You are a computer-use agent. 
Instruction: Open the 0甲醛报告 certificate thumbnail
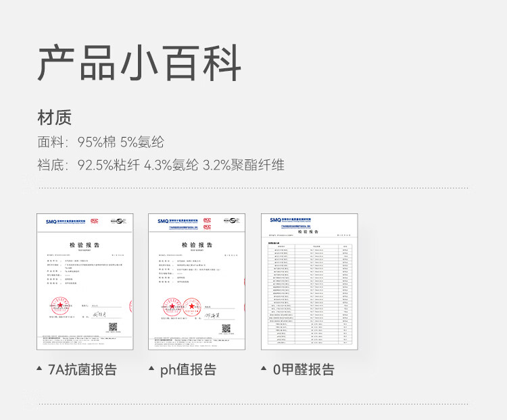click(x=310, y=282)
